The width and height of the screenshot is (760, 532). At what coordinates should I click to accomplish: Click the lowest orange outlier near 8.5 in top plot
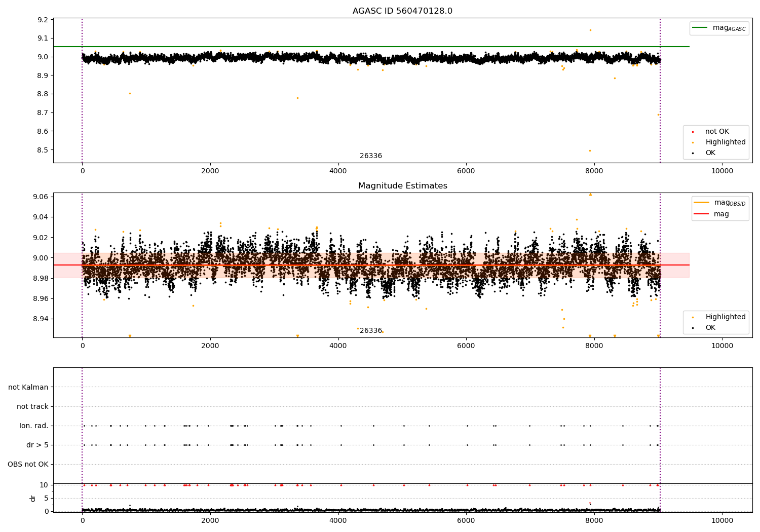590,150
